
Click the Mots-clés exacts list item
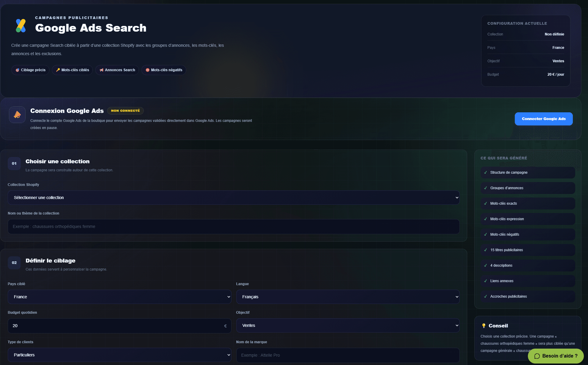(x=528, y=204)
